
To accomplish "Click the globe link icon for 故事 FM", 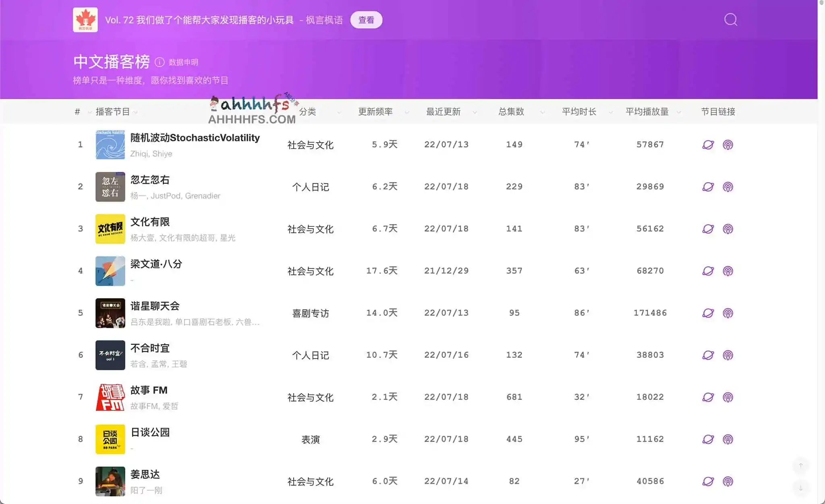I will [708, 397].
